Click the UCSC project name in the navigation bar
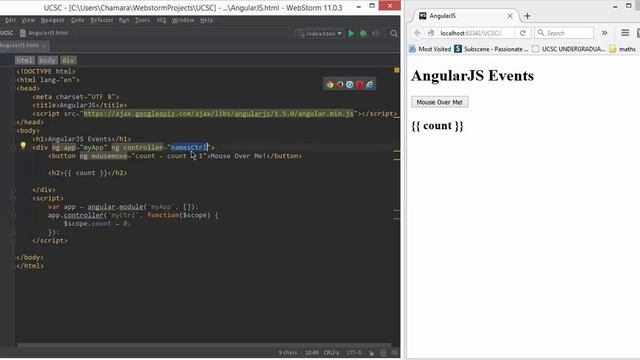Viewport: 640px width, 360px height. [x=7, y=33]
